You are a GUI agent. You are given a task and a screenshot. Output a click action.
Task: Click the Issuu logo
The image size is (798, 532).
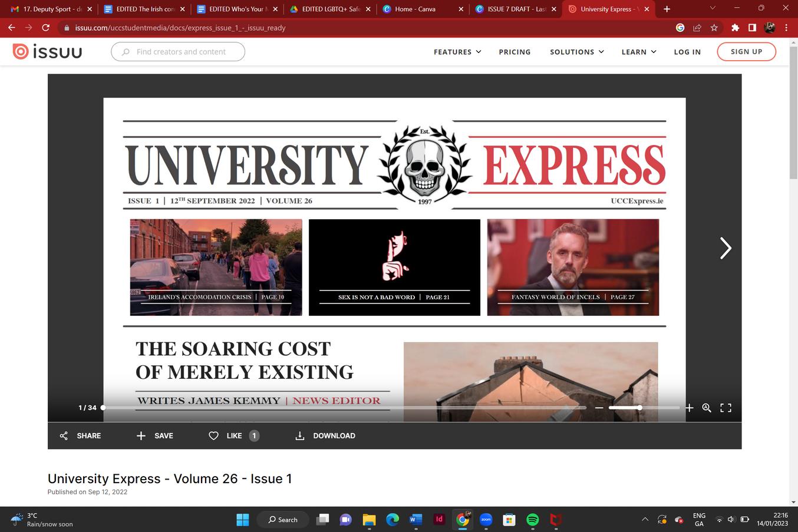coord(48,52)
